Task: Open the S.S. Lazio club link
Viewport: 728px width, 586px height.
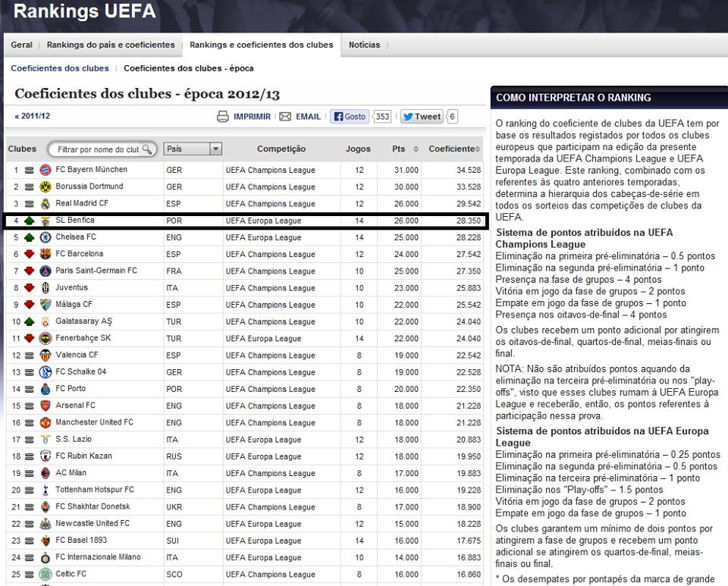Action: click(74, 439)
